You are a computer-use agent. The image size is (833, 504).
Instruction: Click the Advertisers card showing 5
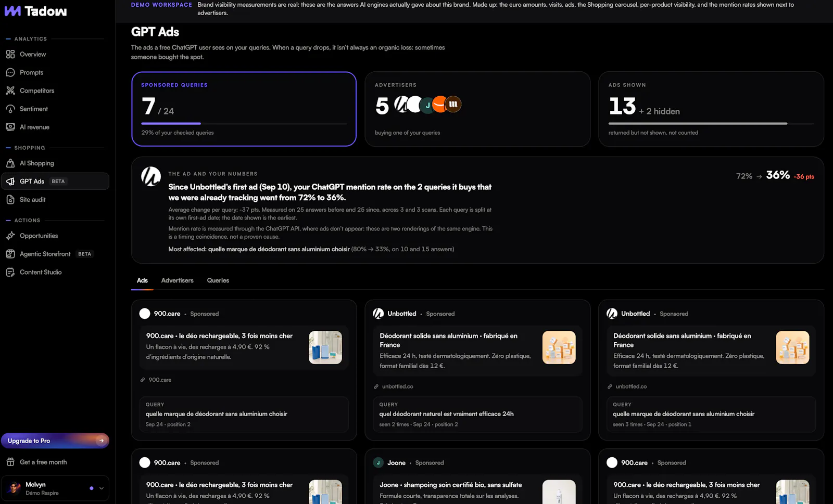(x=477, y=109)
